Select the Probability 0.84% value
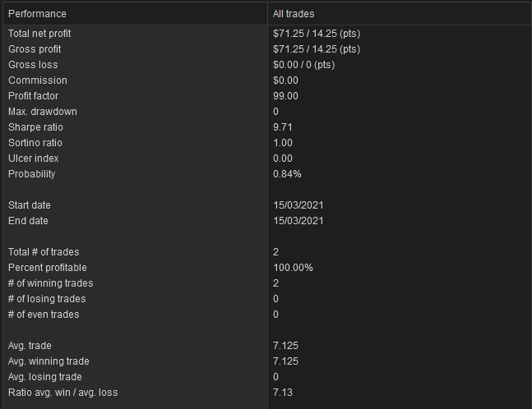 [x=287, y=174]
